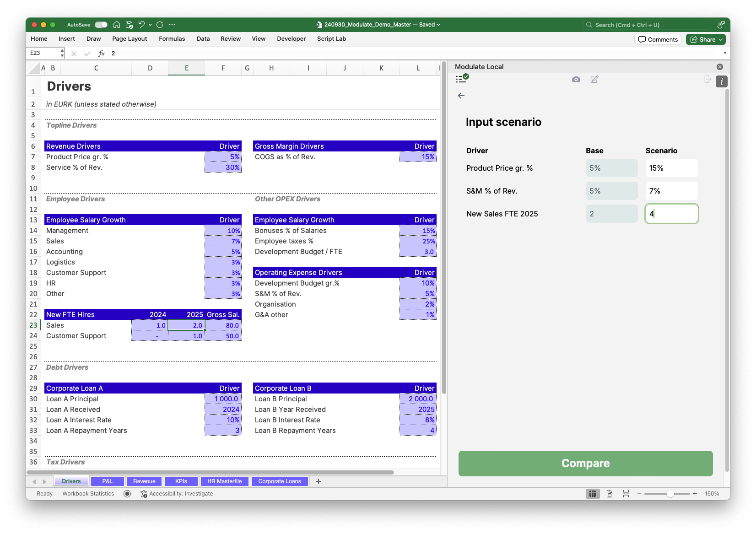Select COGS as % of Rev. value 15%
756x534 pixels.
pyautogui.click(x=418, y=157)
